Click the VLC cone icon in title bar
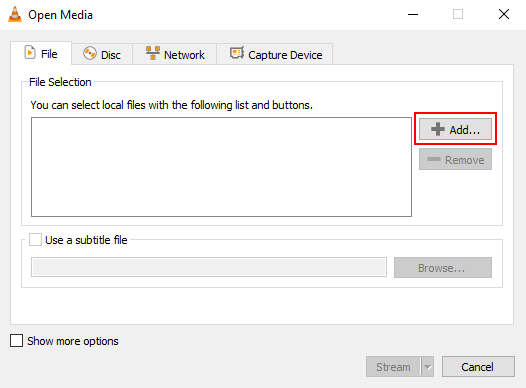This screenshot has width=526, height=388. point(15,14)
